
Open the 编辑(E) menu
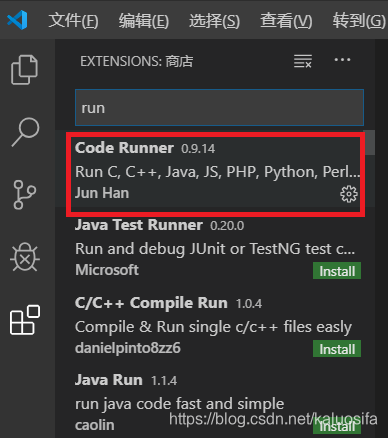click(144, 21)
